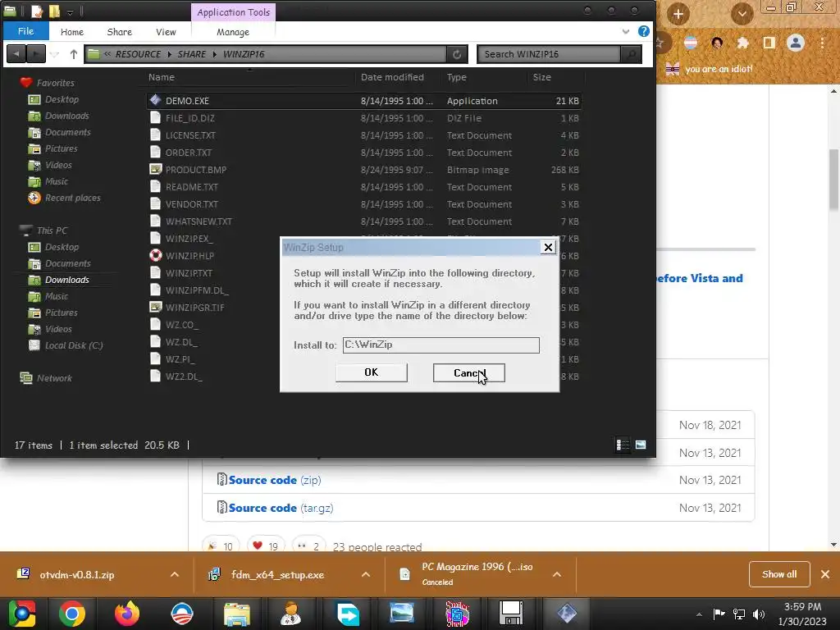Open Downloads under This PC
840x630 pixels.
point(67,280)
